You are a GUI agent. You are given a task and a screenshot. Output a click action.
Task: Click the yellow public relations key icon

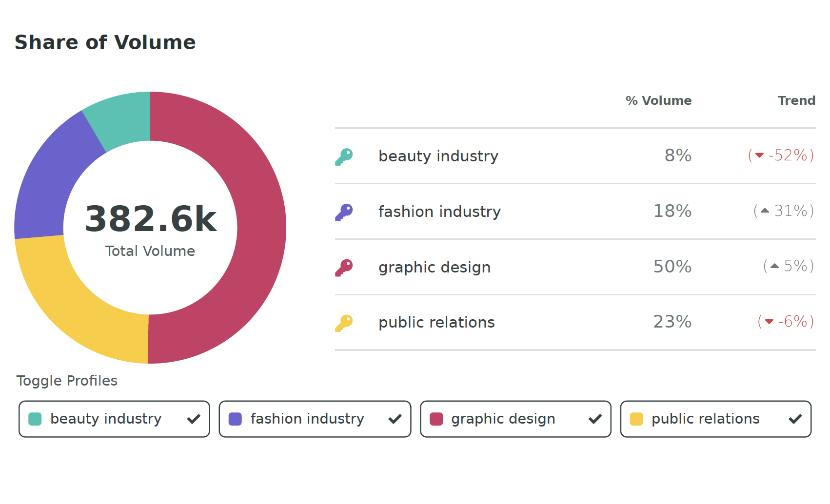tap(344, 323)
